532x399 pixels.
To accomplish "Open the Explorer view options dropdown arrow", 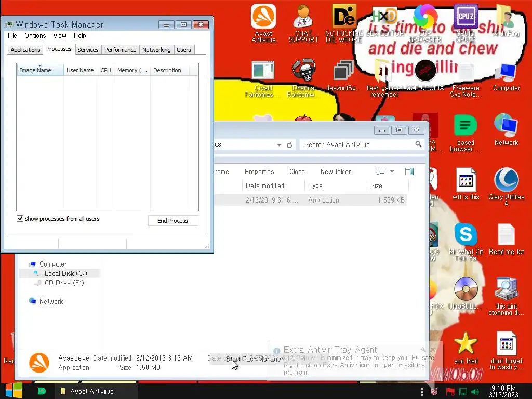I will pyautogui.click(x=392, y=171).
